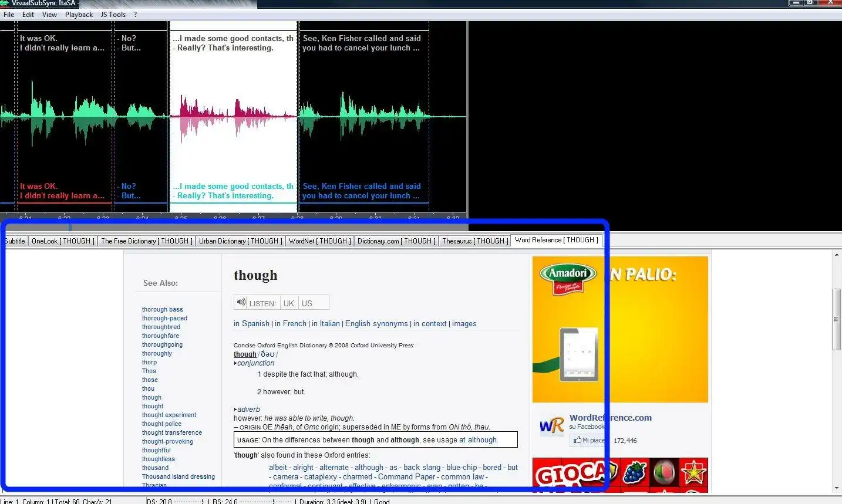Switch to the WordNet [THOUGH] tab
This screenshot has width=842, height=504.
coord(320,241)
